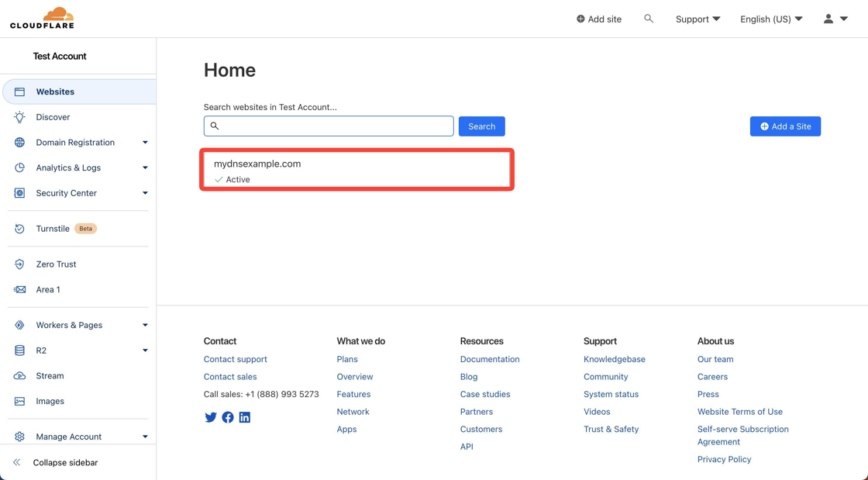Click the R2 database icon
Screen dimensions: 868x480
point(19,351)
